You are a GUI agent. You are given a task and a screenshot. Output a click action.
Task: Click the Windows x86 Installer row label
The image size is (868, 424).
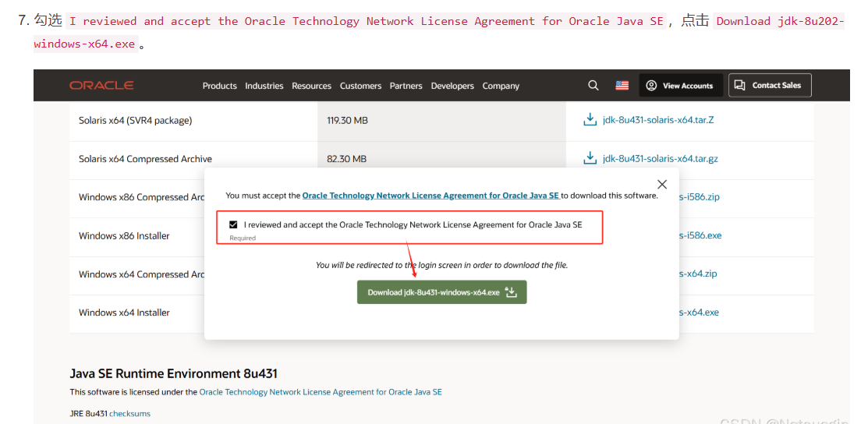coord(124,236)
